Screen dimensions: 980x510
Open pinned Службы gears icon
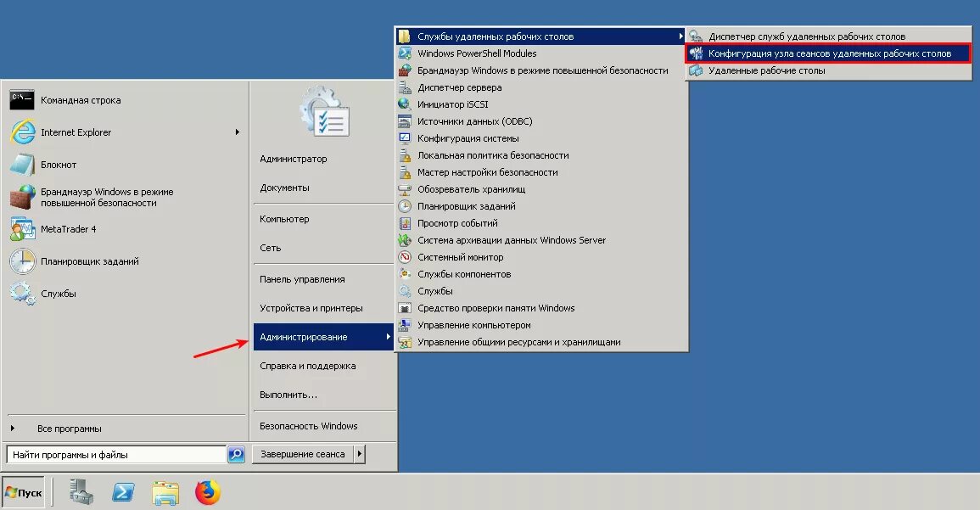pyautogui.click(x=23, y=294)
